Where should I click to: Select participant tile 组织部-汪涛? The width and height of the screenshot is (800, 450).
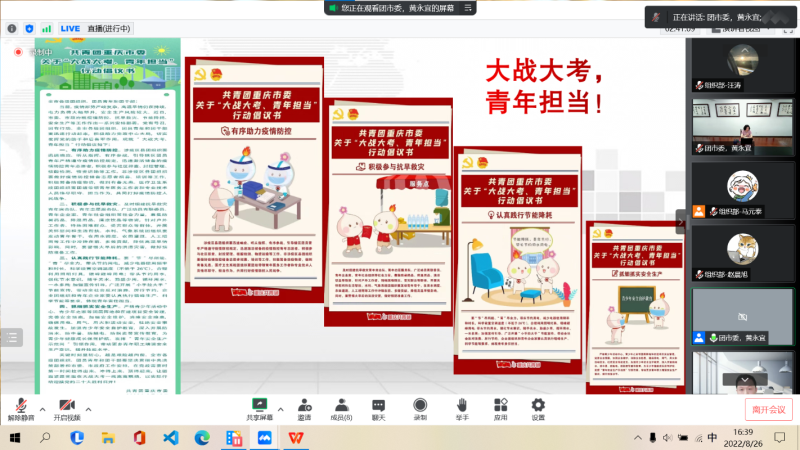tap(743, 65)
